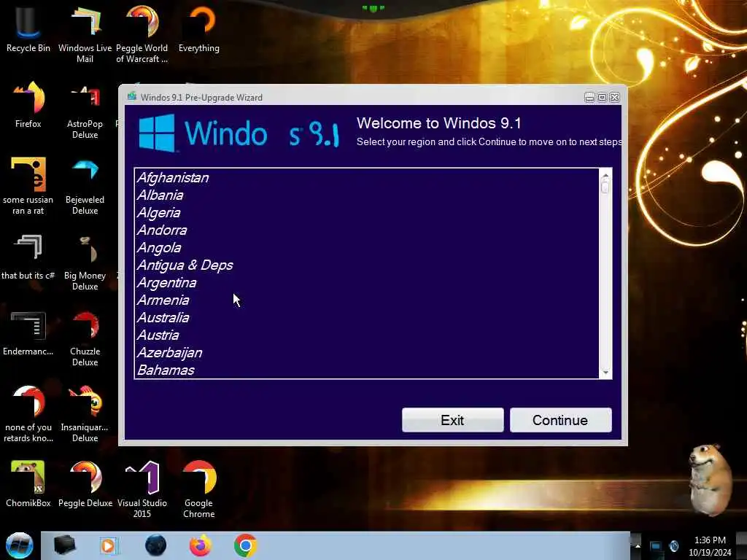Click the region list scrollbar thumb
Image resolution: width=747 pixels, height=560 pixels.
pyautogui.click(x=605, y=187)
